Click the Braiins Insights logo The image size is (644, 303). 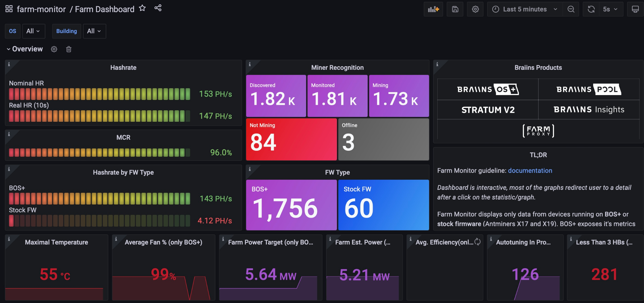tap(589, 109)
